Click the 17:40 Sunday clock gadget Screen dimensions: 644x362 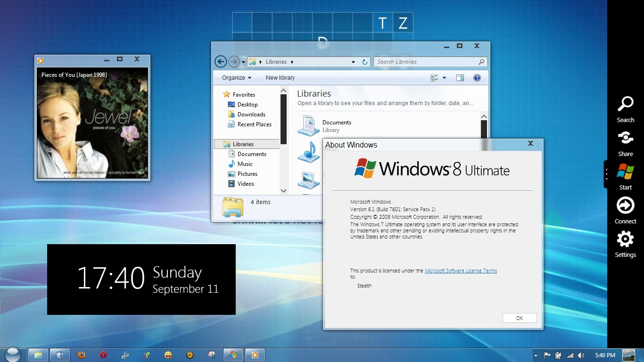click(141, 280)
